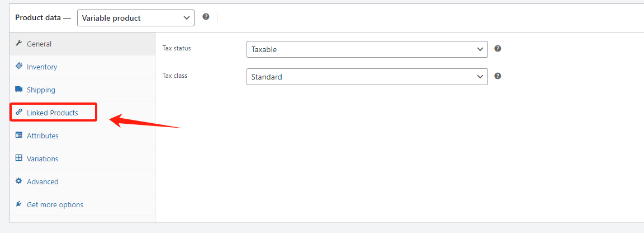Click help tooltip icon beside Tax status
Image resolution: width=644 pixels, height=233 pixels.
498,49
